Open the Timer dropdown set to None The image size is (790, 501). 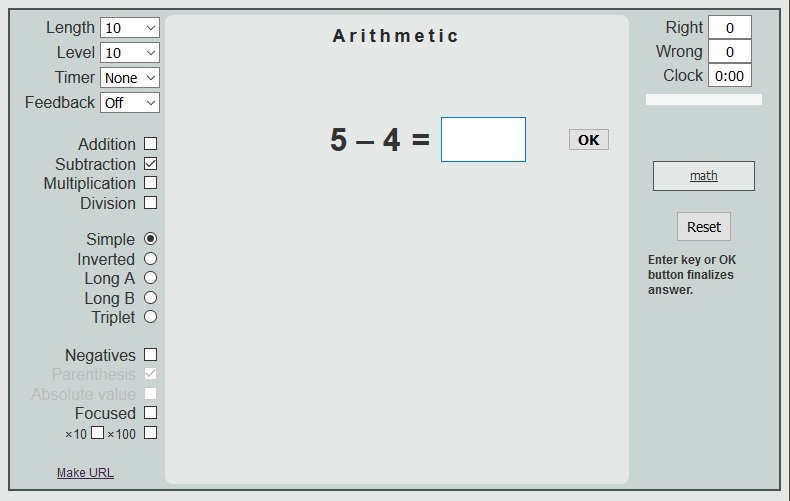[130, 78]
